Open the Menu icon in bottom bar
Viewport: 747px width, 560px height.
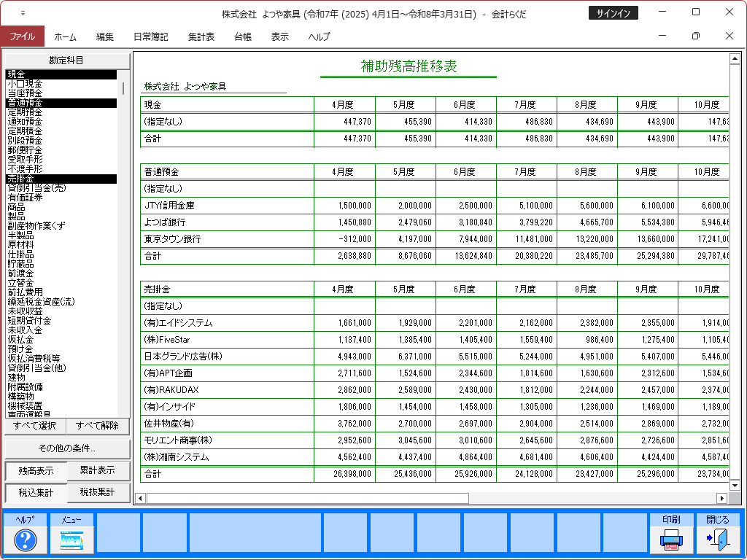71,540
